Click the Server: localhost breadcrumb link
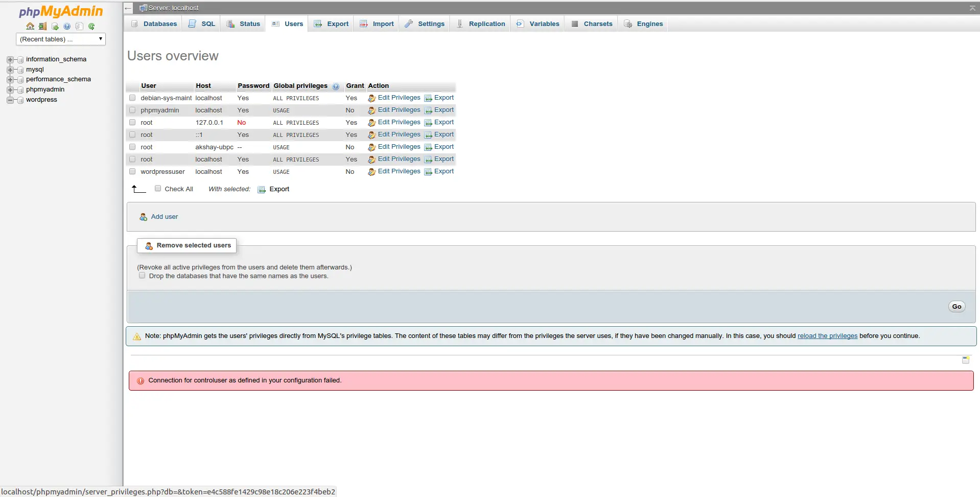 pos(173,8)
